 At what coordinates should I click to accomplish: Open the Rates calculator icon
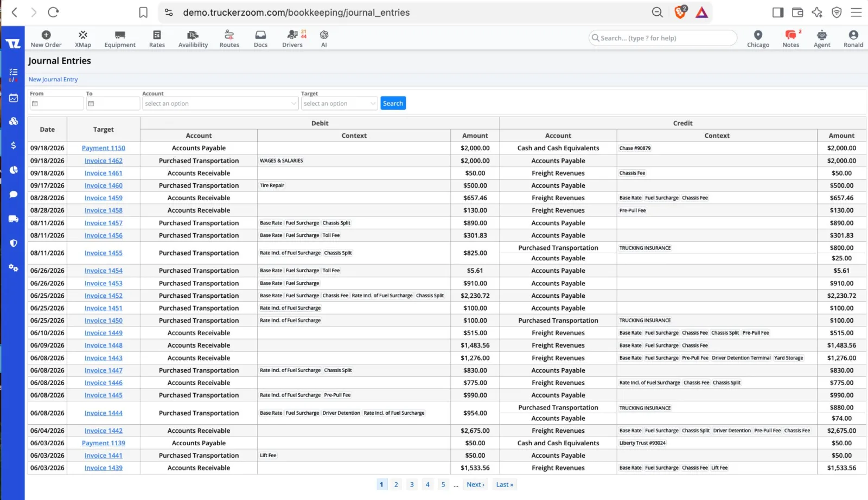coord(157,39)
